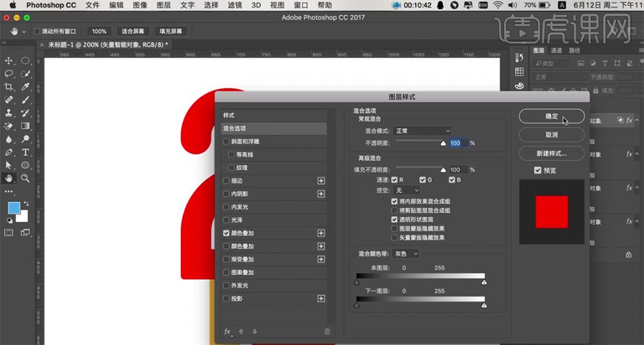Select the Elliptical Marquee tool
This screenshot has width=644, height=345.
[25, 60]
